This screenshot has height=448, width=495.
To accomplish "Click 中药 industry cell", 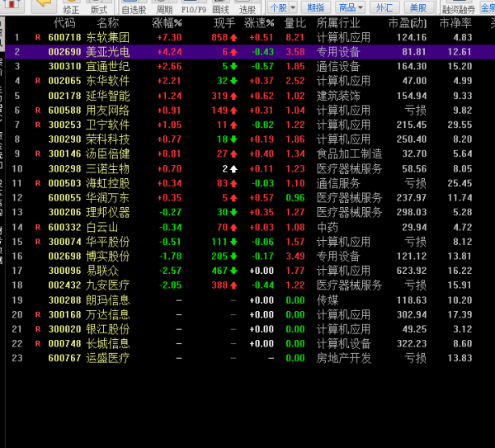I will tap(328, 227).
